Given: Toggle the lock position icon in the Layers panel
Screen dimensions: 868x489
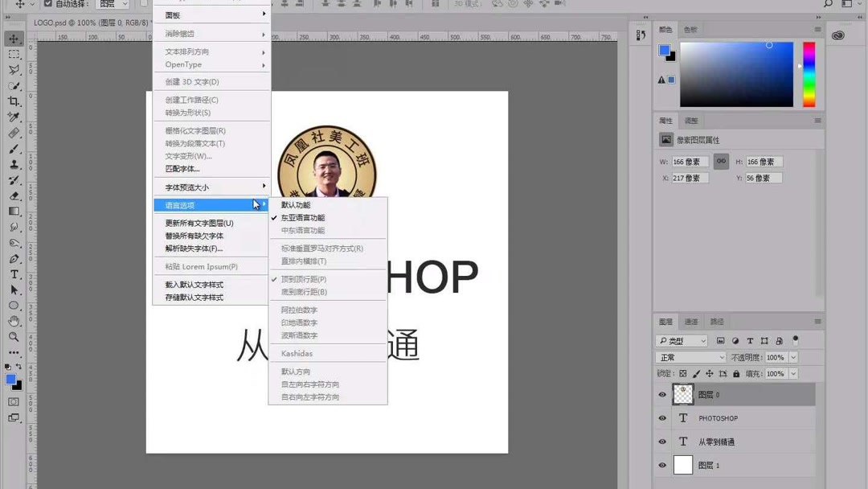Looking at the screenshot, I should 710,373.
